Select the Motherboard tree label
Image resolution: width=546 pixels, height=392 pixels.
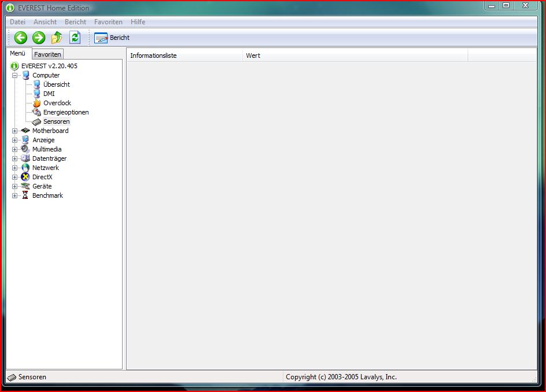point(50,131)
